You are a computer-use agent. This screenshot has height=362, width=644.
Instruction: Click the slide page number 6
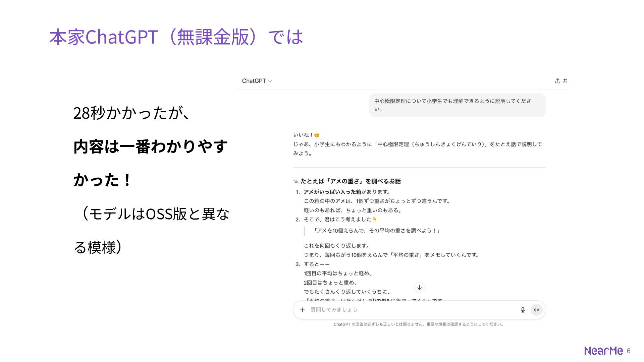click(629, 351)
